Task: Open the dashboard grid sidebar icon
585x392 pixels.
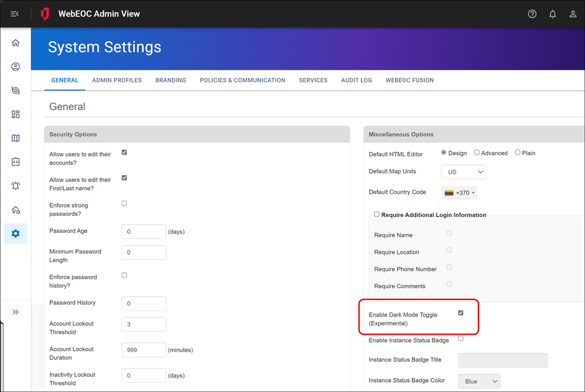Action: pyautogui.click(x=16, y=115)
